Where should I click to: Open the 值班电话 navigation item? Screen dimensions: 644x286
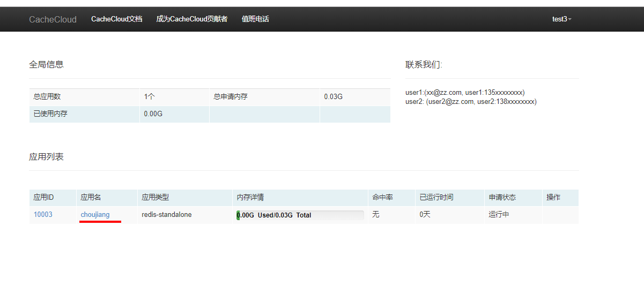[255, 19]
